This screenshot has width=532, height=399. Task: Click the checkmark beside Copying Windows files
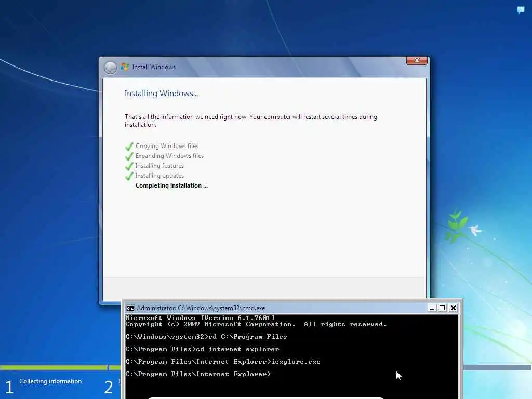click(x=129, y=147)
